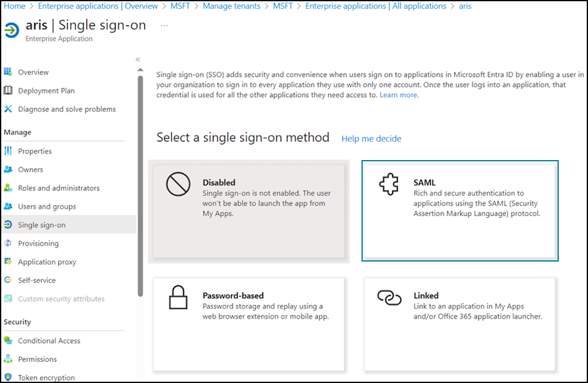Image resolution: width=588 pixels, height=383 pixels.
Task: Click the Deployment Plan book icon
Action: click(8, 90)
